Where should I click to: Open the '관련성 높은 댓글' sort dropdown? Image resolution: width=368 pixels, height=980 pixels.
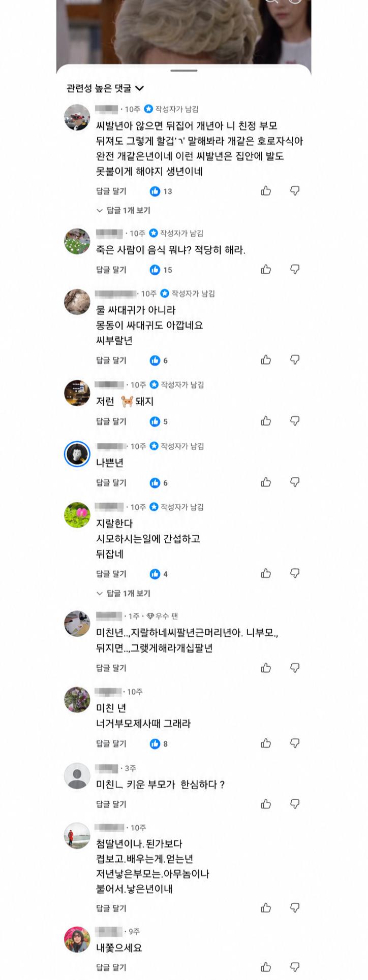pos(105,88)
